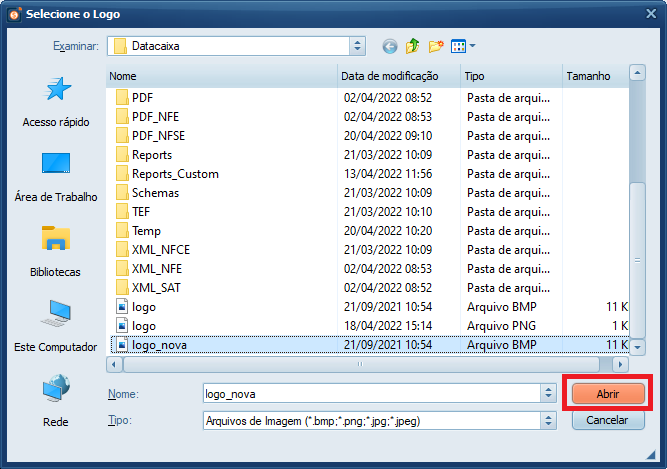Screen dimensions: 667x469
Task: Expand the Examinar folder dropdown
Action: click(x=357, y=46)
